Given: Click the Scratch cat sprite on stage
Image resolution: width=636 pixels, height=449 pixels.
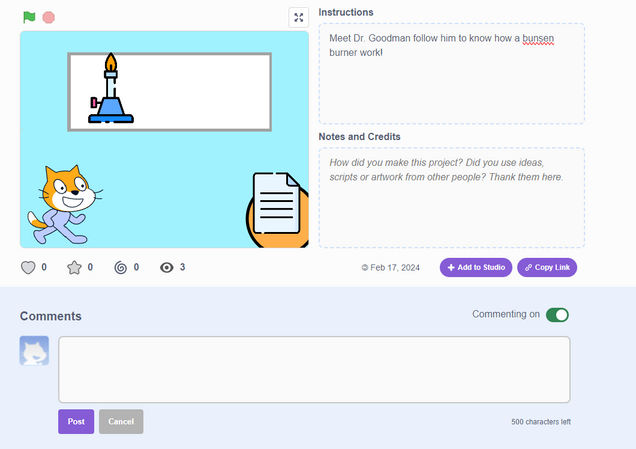Looking at the screenshot, I should tap(64, 205).
